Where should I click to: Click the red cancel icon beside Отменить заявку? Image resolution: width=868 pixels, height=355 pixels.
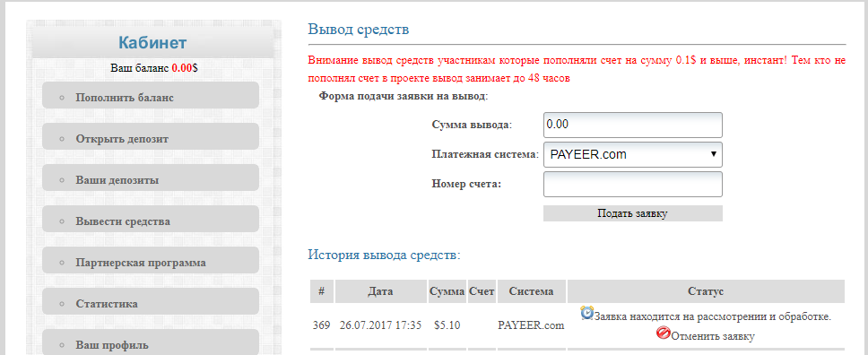(664, 333)
